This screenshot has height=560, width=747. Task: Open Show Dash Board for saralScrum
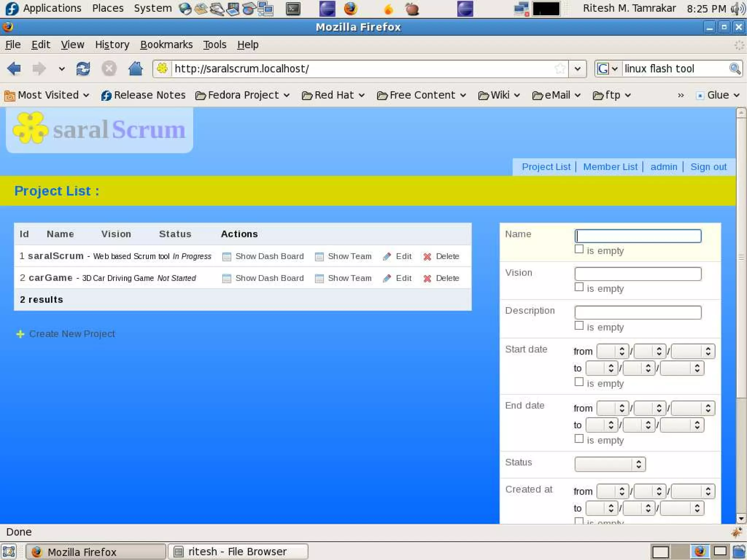(x=269, y=256)
